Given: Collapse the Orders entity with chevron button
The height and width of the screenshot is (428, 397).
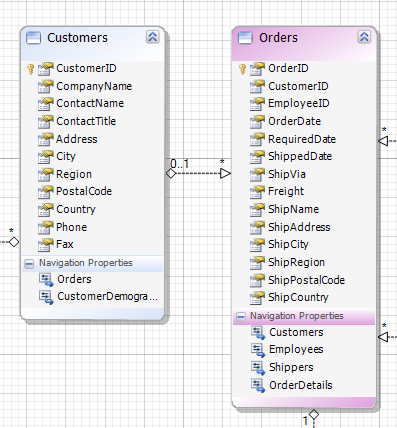Looking at the screenshot, I should 364,37.
